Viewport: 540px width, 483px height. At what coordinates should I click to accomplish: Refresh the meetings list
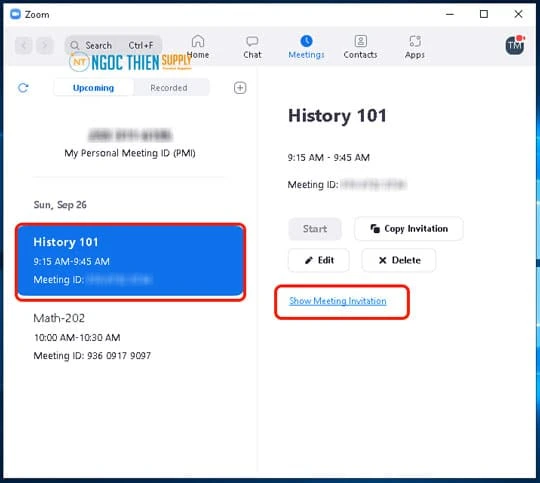click(x=23, y=88)
